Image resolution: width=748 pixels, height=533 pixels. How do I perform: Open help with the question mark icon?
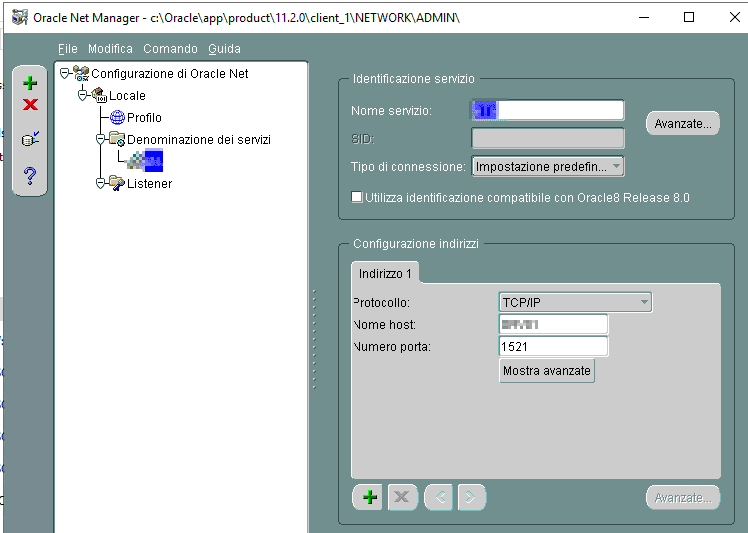click(30, 176)
